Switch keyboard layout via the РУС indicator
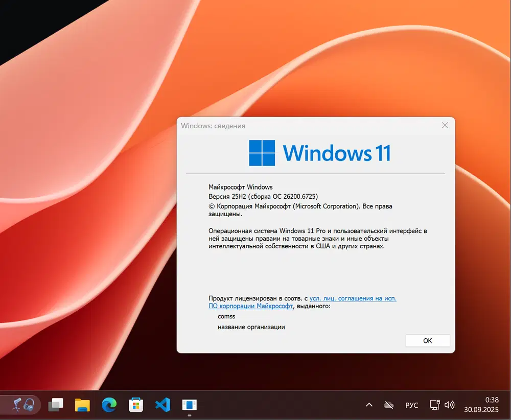511x420 pixels. pyautogui.click(x=412, y=405)
